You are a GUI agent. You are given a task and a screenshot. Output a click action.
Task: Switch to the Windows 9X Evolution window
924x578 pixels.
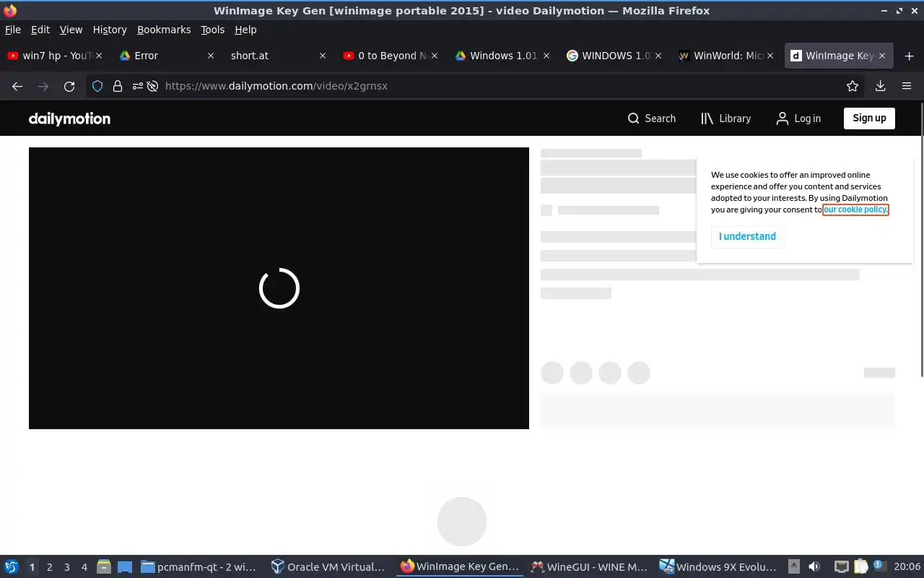coord(719,567)
